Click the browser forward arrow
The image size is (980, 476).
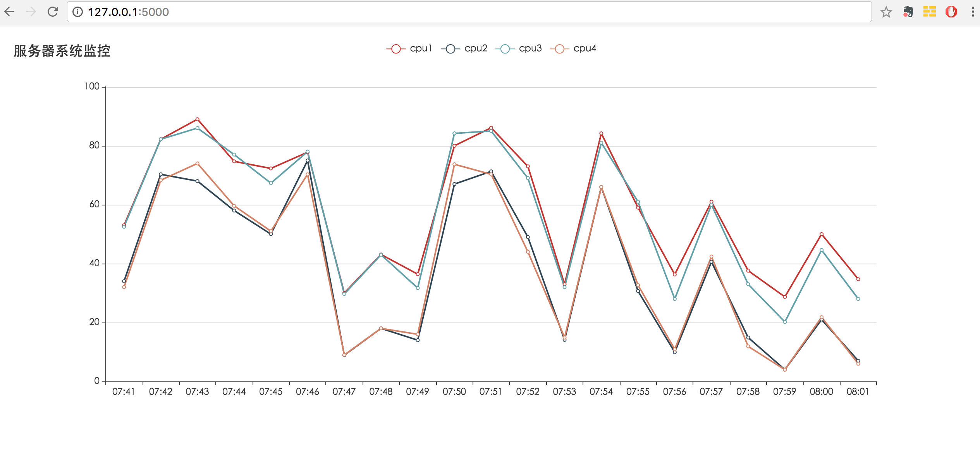click(31, 12)
